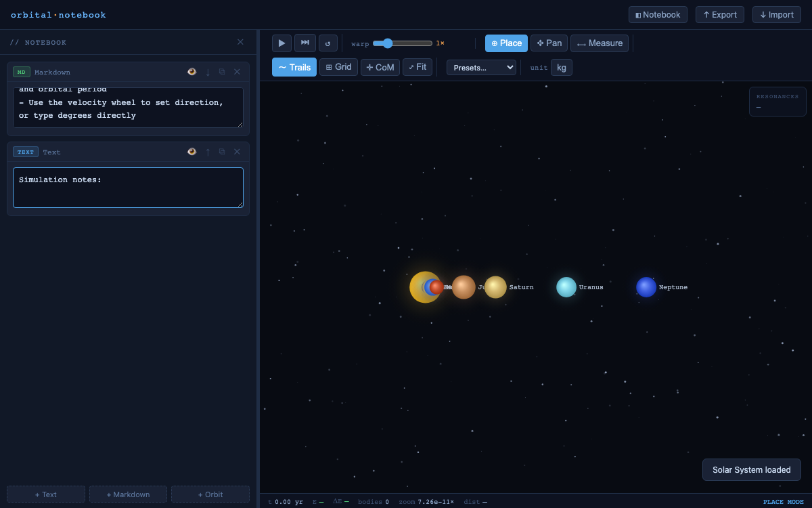Toggle the Grid overlay
This screenshot has width=812, height=508.
pyautogui.click(x=338, y=67)
